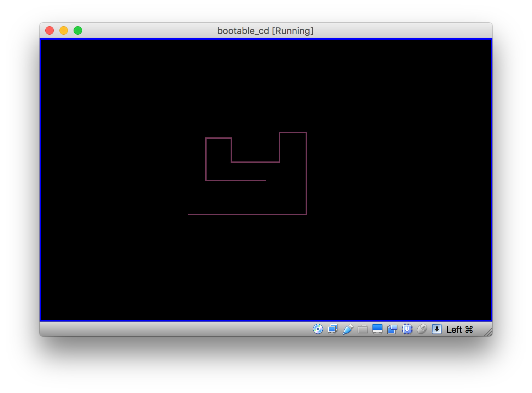Close the bootable_cd VM window

point(50,30)
